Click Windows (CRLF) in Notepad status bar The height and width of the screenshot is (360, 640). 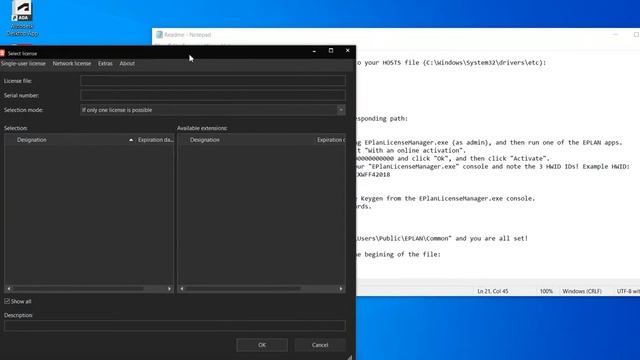582,291
